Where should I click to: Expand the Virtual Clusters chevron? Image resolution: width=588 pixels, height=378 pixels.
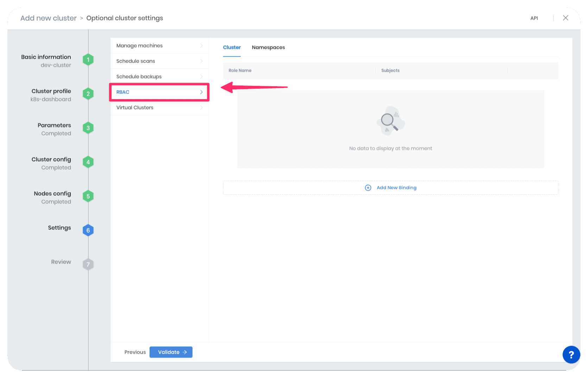[x=201, y=107]
